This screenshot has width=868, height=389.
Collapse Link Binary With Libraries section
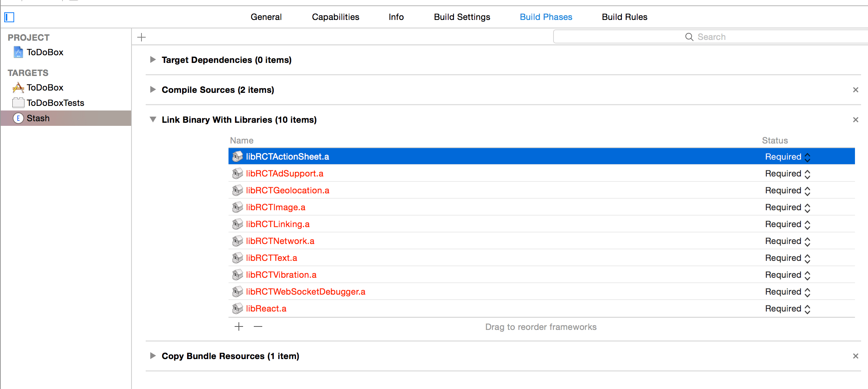153,119
